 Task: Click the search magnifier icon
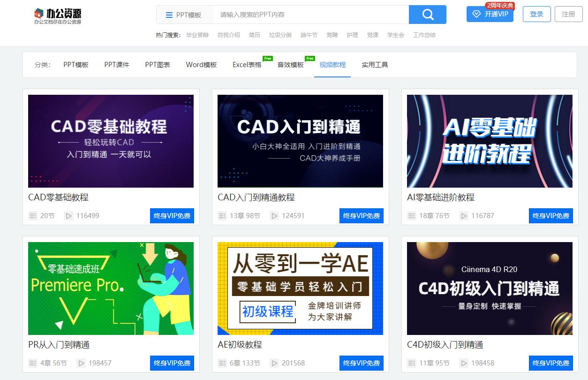pyautogui.click(x=427, y=15)
